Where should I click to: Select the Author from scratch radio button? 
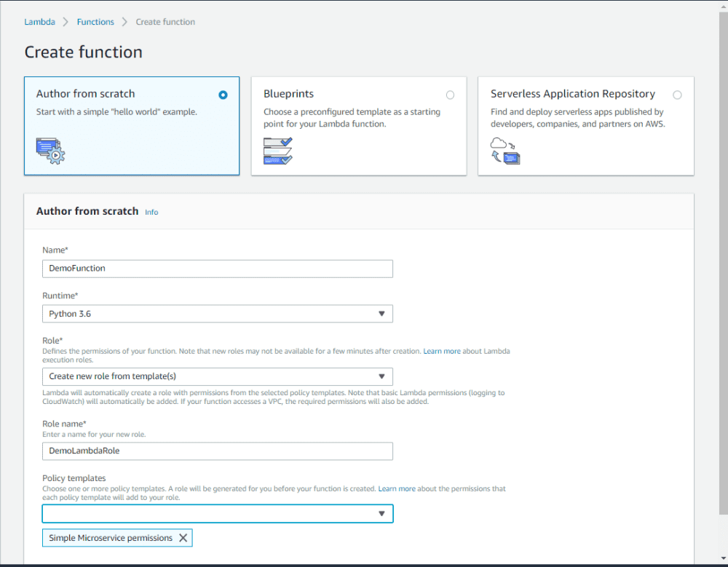click(223, 95)
